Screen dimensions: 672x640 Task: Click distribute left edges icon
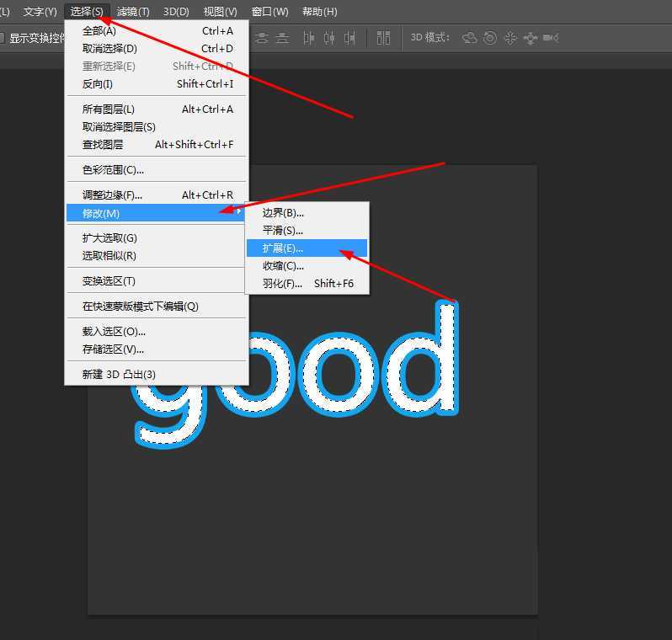308,38
